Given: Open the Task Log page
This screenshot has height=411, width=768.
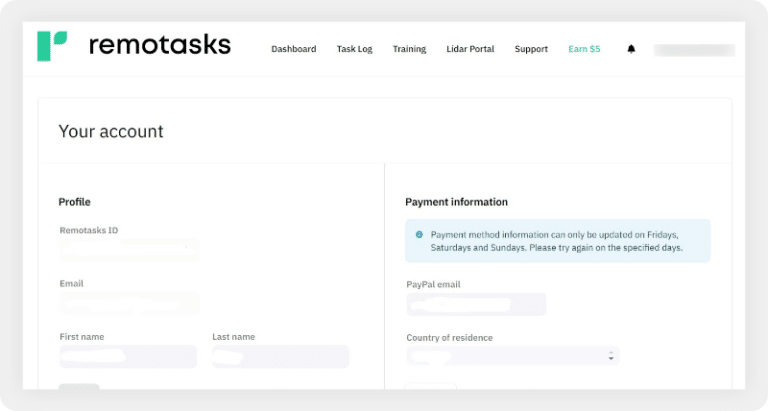Looking at the screenshot, I should pyautogui.click(x=354, y=49).
